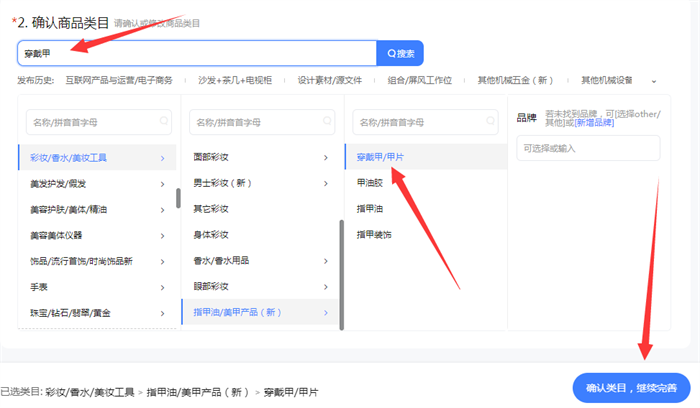The width and height of the screenshot is (700, 408).
Task: Click the brand 可选择或输入 combo box
Action: pos(588,148)
